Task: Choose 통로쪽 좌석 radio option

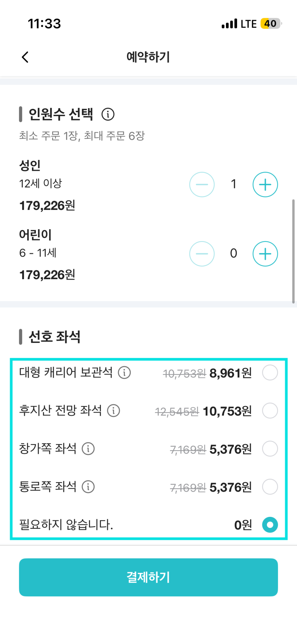Action: [270, 487]
